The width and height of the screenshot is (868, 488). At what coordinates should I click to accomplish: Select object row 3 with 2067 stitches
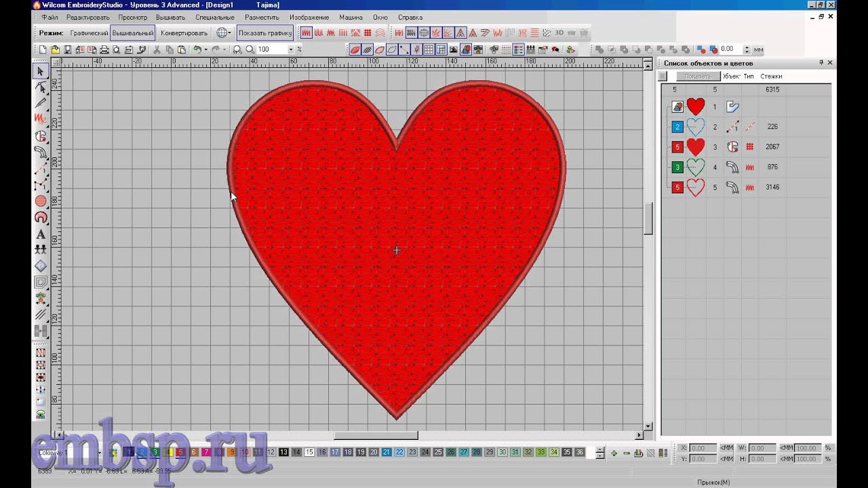pos(746,146)
